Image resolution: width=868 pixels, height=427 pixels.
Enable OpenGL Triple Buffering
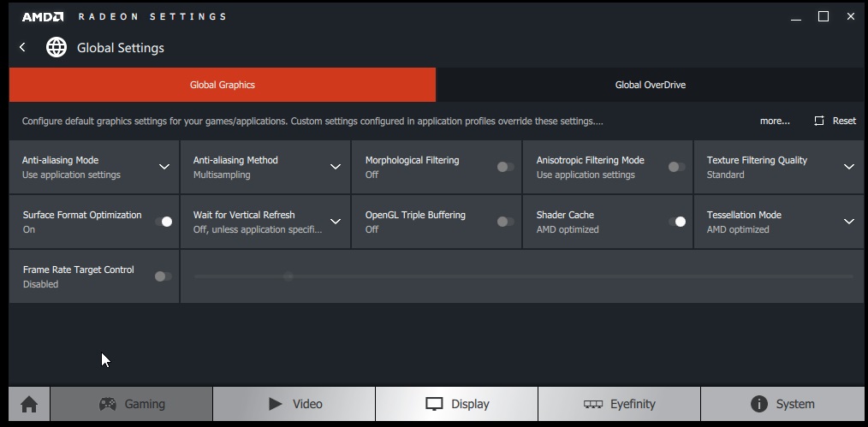[x=505, y=222]
